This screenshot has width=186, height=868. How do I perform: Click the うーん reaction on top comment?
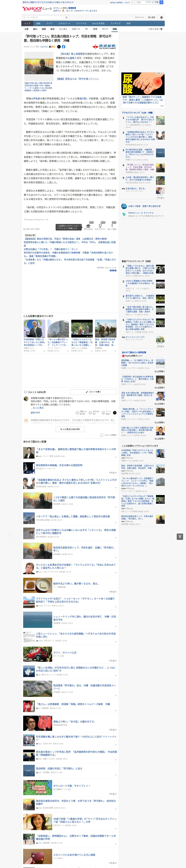(104, 413)
